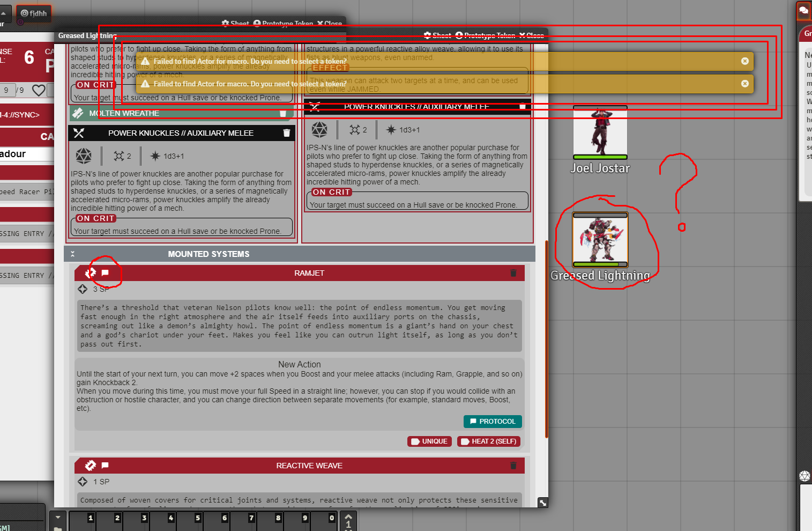This screenshot has height=531, width=812.
Task: Click range icon of left POWER KNUCKLES
Action: tap(118, 156)
